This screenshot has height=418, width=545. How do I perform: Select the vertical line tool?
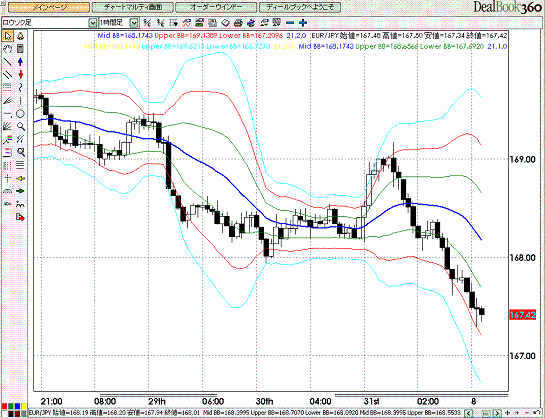click(x=21, y=101)
